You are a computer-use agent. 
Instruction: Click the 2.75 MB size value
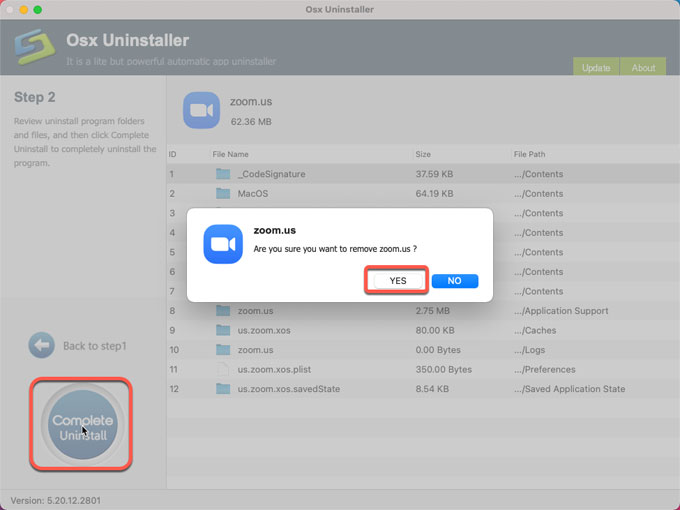(x=432, y=311)
